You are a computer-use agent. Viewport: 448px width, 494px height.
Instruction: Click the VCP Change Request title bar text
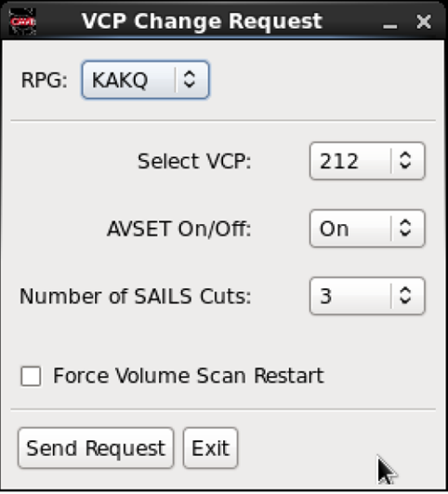[x=202, y=21]
